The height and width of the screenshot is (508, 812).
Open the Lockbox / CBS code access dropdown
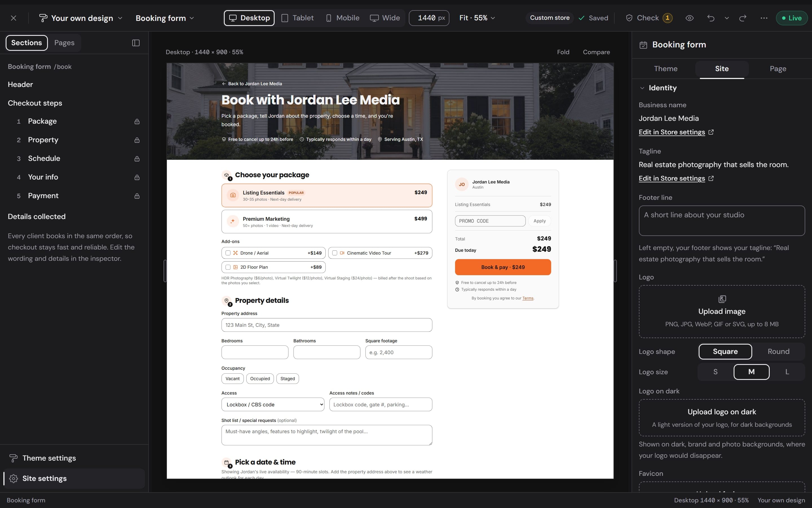pyautogui.click(x=273, y=404)
